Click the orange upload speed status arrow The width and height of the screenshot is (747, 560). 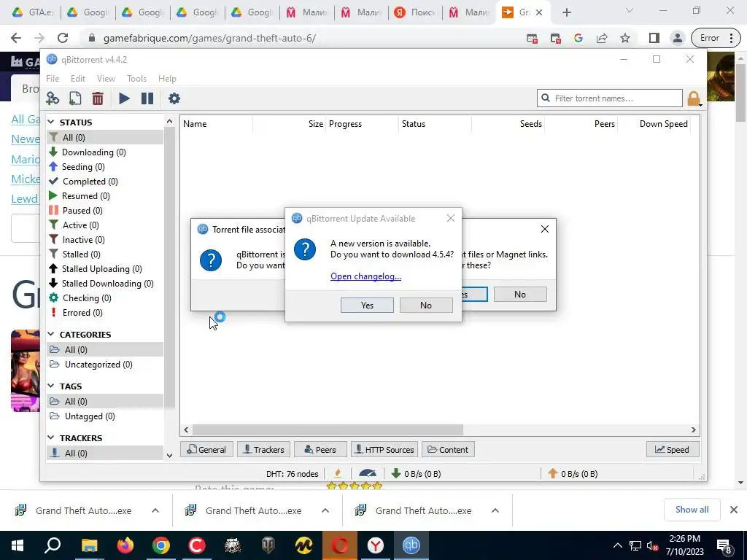coord(553,473)
